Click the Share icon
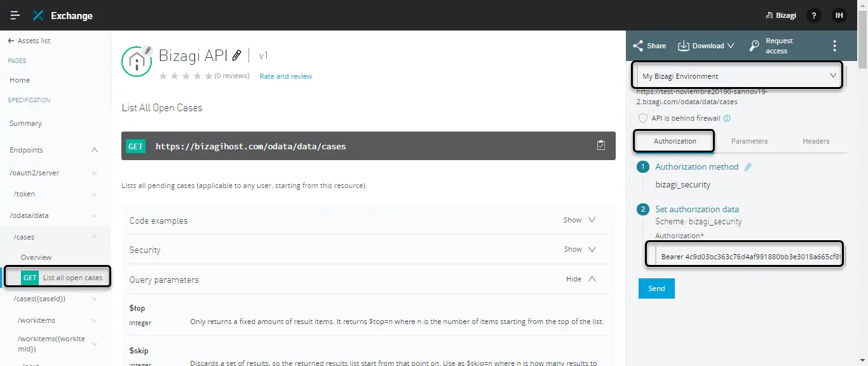This screenshot has width=868, height=366. click(638, 46)
